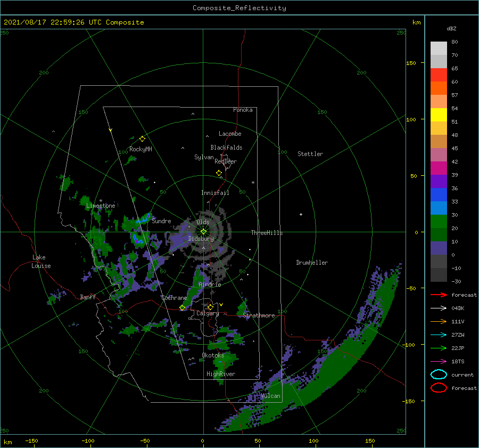This screenshot has width=479, height=448.
Task: Click the yellow V marker northwest of RockyMH
Action: pos(111,130)
